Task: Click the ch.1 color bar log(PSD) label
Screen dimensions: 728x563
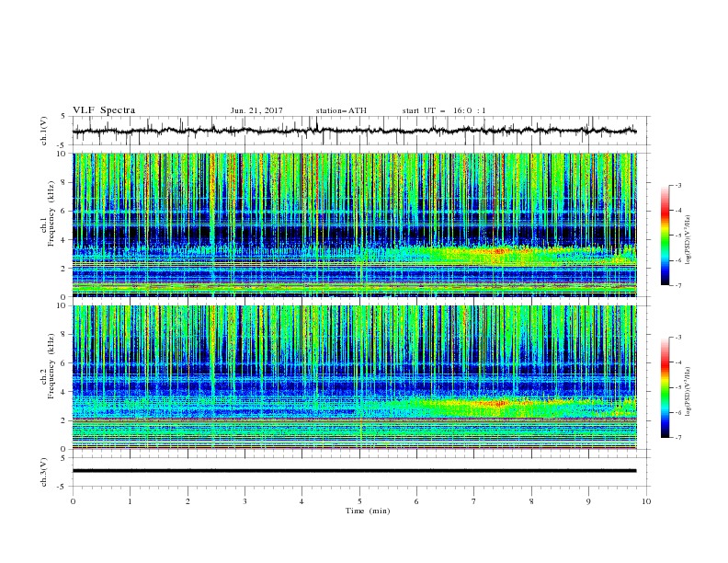Action: coord(688,240)
